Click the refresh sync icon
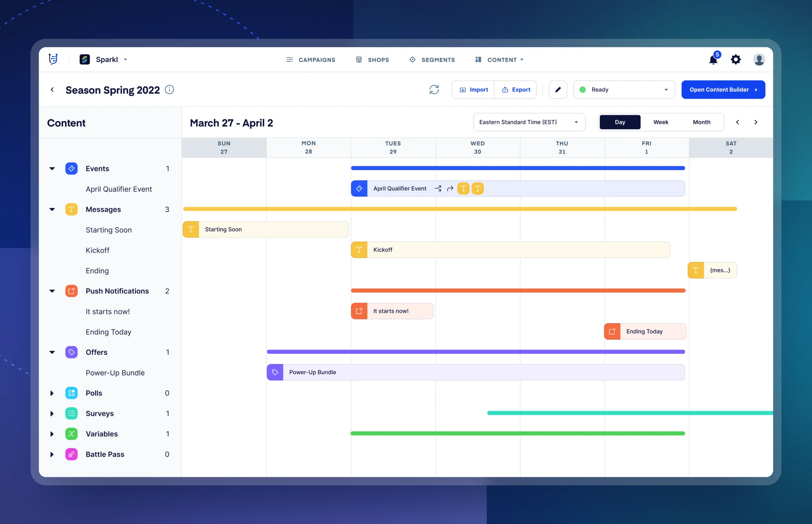Viewport: 812px width, 524px height. click(434, 90)
